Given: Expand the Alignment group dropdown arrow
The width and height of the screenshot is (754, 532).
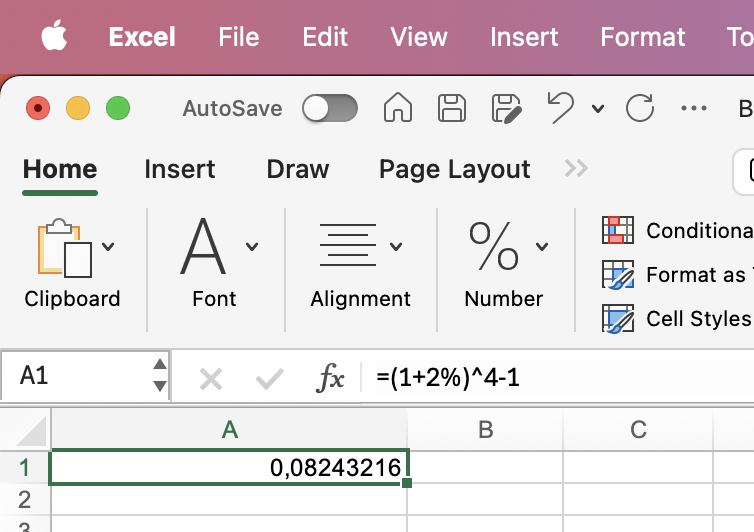Looking at the screenshot, I should 396,247.
